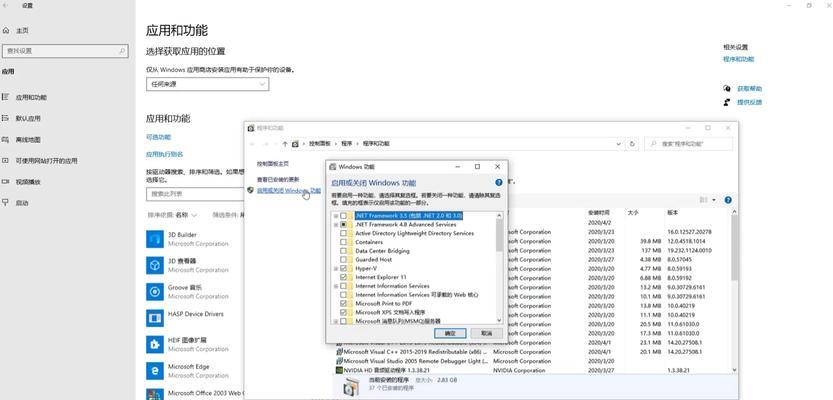Click the 搜索"程序和功能" search field
The height and width of the screenshot is (400, 833).
point(688,144)
